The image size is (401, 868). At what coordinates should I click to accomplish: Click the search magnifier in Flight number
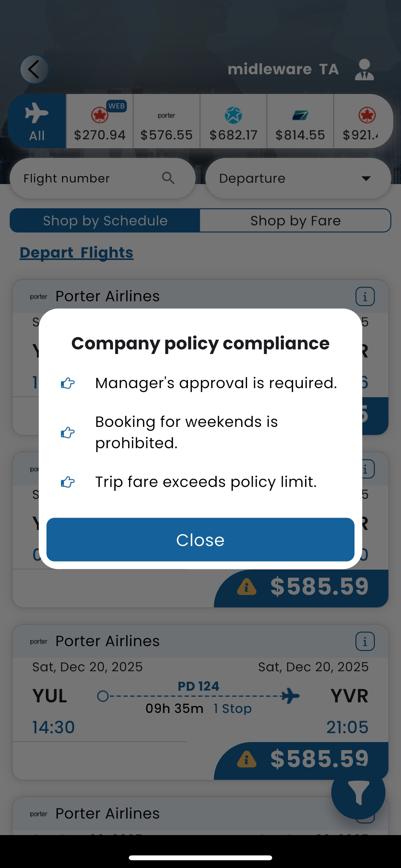pos(168,178)
